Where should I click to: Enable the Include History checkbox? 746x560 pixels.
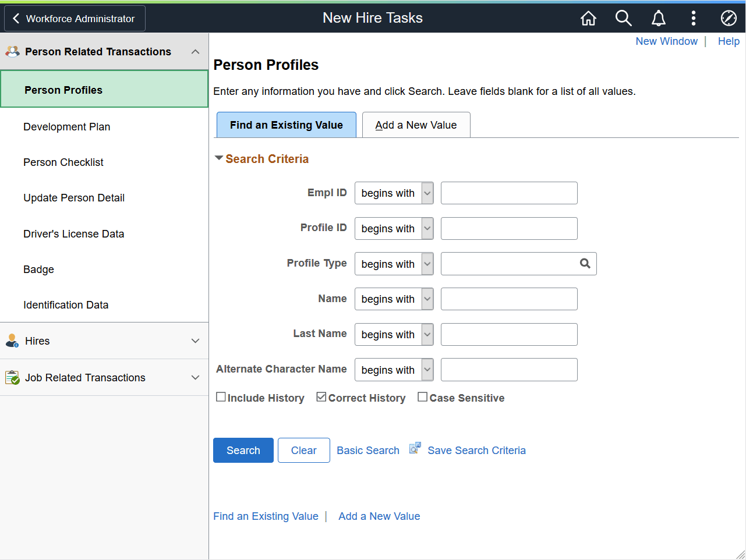[221, 396]
